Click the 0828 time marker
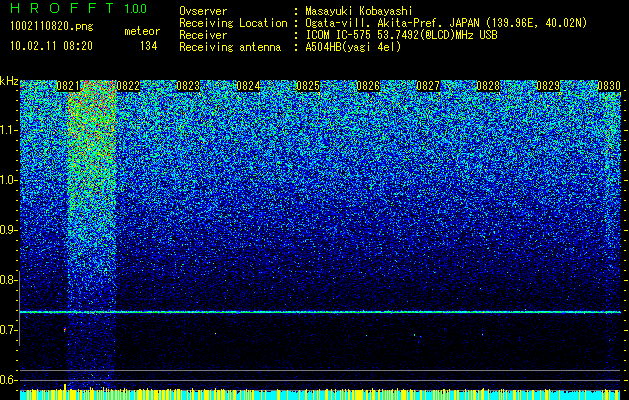The image size is (629, 400). (488, 86)
